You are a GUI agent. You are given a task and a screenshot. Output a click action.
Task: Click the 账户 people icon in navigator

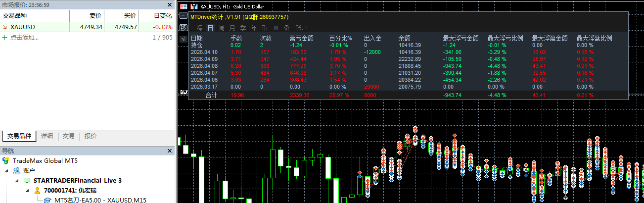16,170
